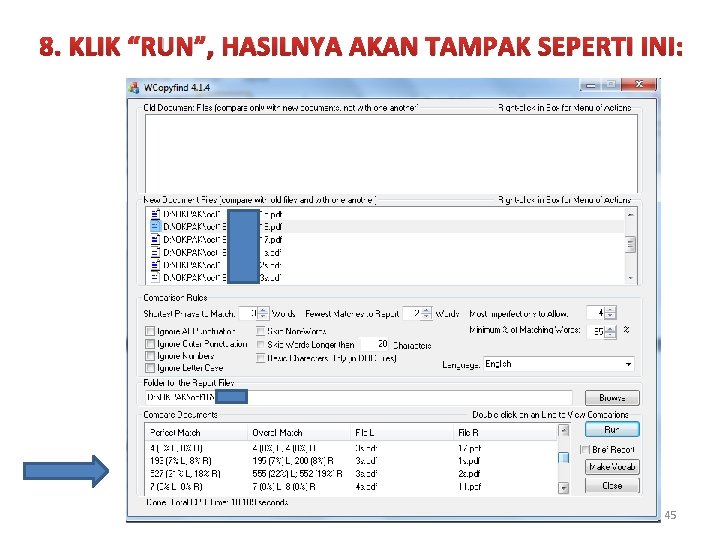Click the results list scroll down arrow

[x=563, y=488]
